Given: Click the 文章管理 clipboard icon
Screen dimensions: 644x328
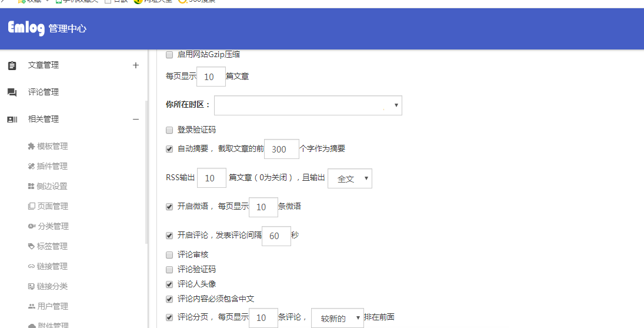Looking at the screenshot, I should [x=12, y=65].
